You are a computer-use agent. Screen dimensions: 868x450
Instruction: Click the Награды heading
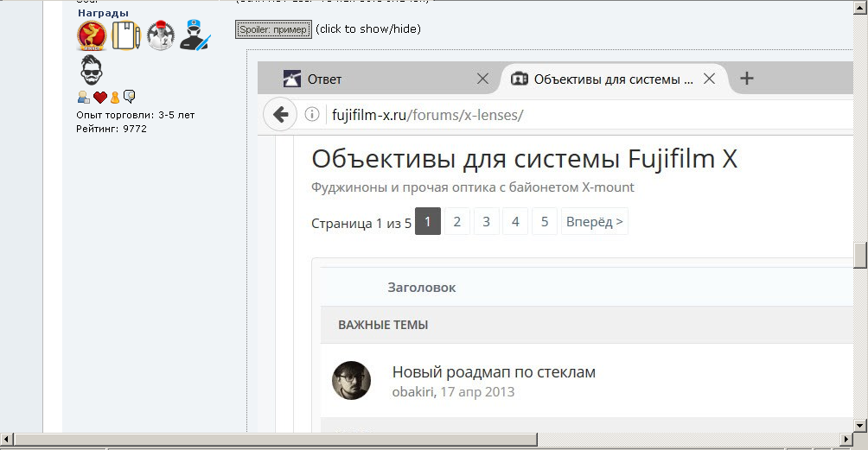pyautogui.click(x=103, y=13)
